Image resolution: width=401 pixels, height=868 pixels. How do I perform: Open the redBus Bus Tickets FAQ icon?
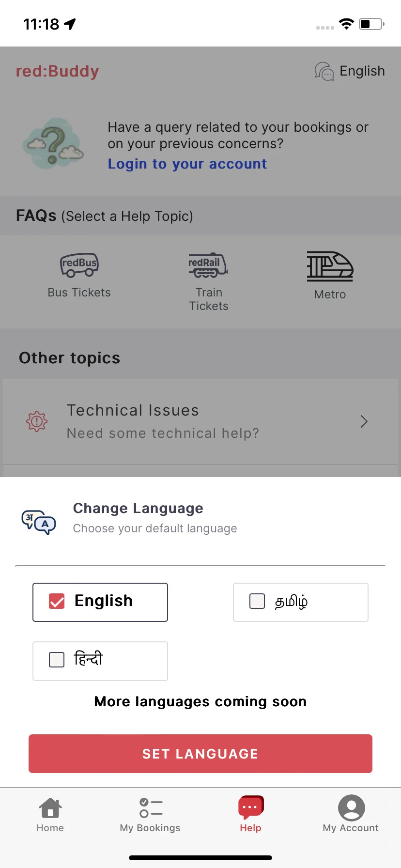click(79, 265)
